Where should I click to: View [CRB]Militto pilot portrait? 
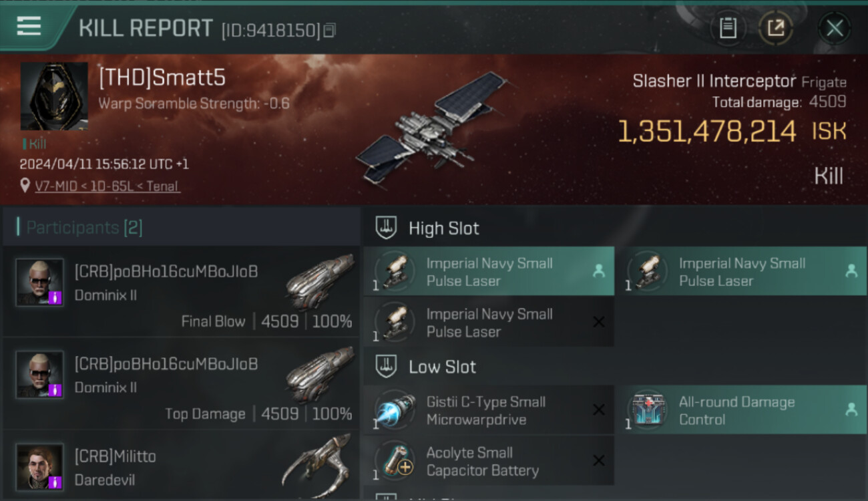pos(40,466)
